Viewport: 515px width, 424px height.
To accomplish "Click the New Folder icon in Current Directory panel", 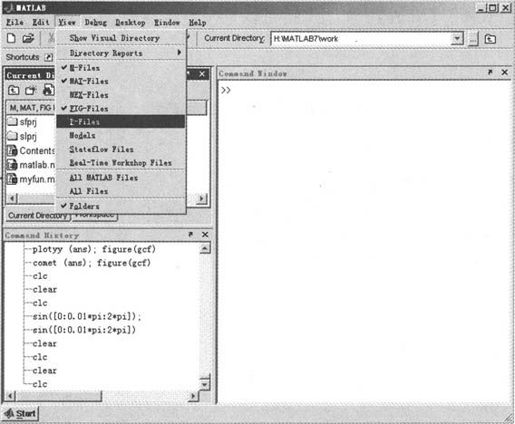I will [30, 90].
